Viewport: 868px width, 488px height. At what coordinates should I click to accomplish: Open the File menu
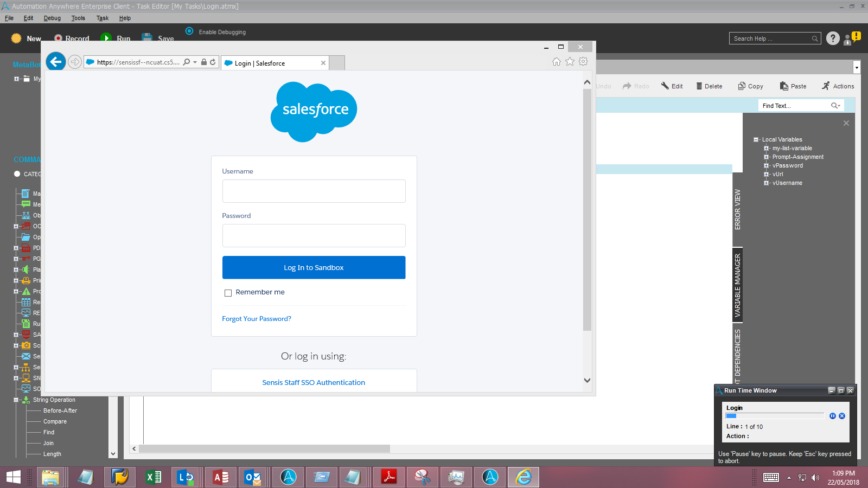9,18
